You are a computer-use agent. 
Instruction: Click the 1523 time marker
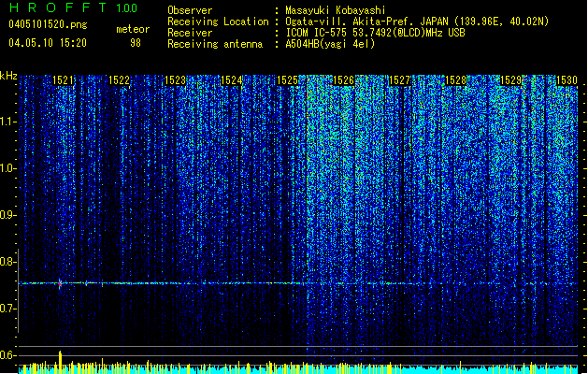tap(175, 80)
